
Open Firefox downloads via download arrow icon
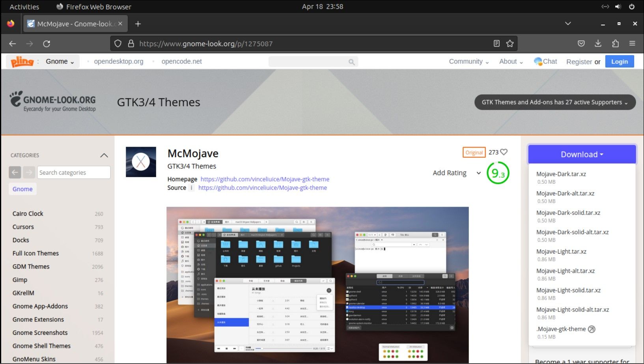point(598,43)
